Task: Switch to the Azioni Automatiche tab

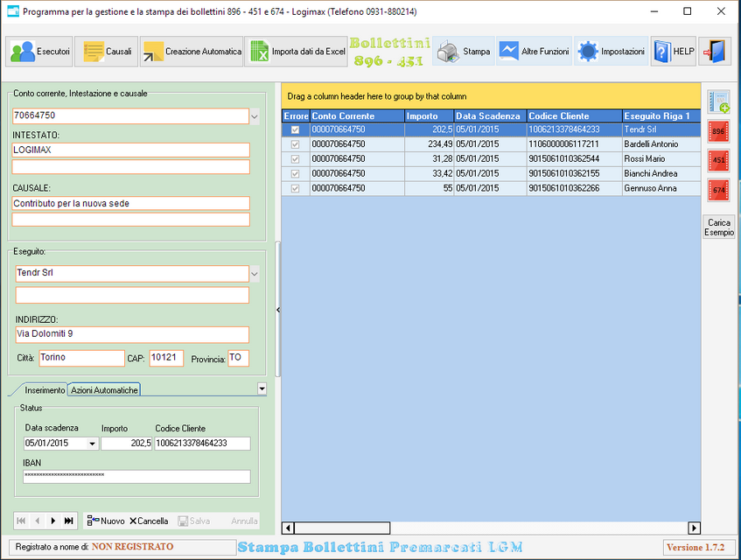Action: pos(104,390)
